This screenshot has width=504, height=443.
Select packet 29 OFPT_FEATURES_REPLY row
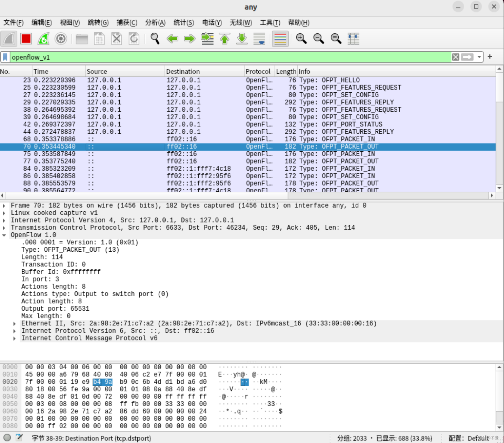click(x=248, y=103)
